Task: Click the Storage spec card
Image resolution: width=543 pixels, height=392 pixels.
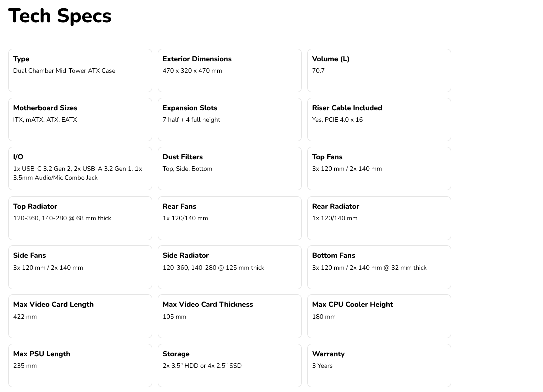Action: pos(230,366)
